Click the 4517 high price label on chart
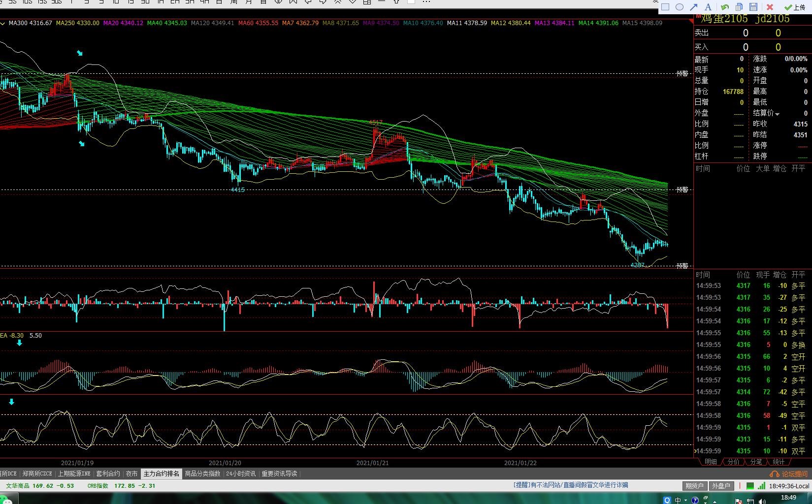 pos(376,122)
